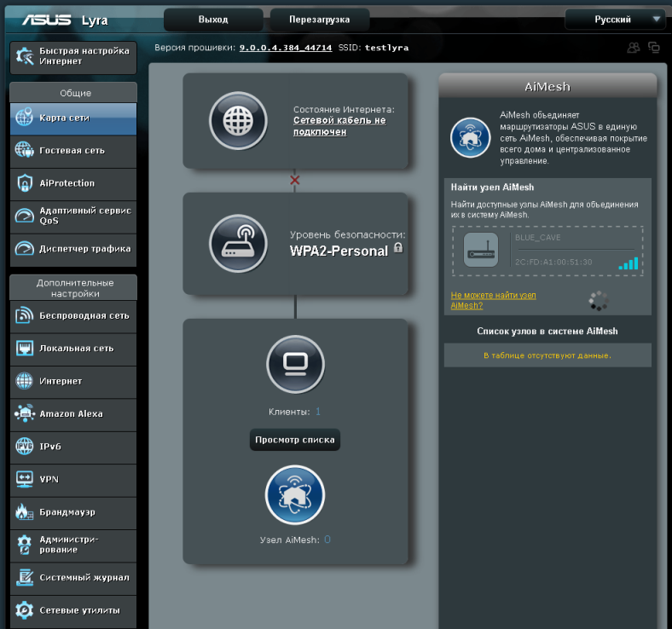
Task: Open Гостевая сеть menu item
Action: 73,152
